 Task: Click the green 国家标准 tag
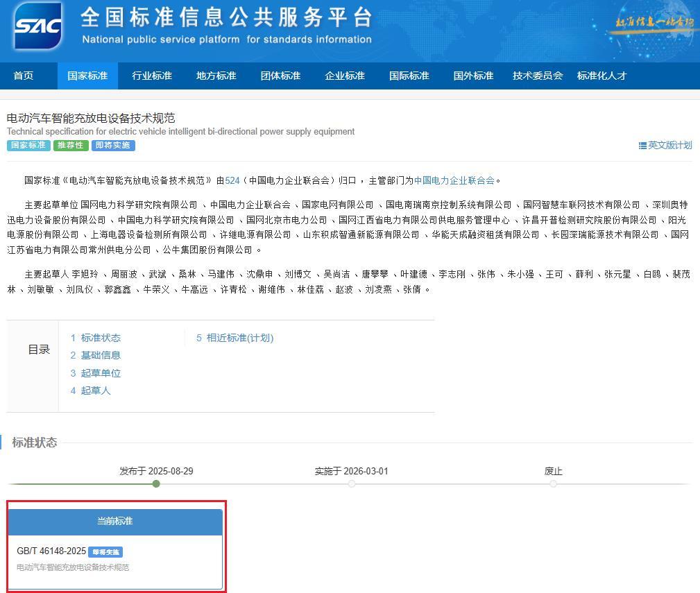28,145
